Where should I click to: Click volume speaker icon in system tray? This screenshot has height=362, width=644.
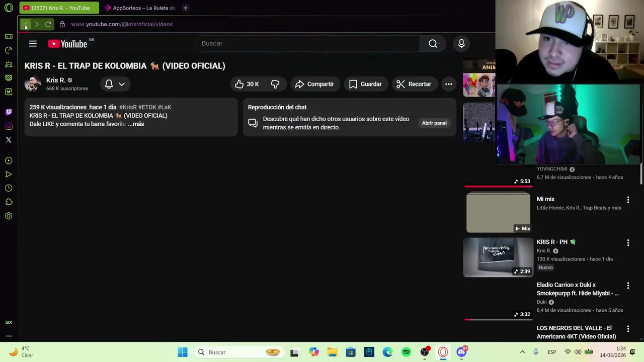[578, 352]
